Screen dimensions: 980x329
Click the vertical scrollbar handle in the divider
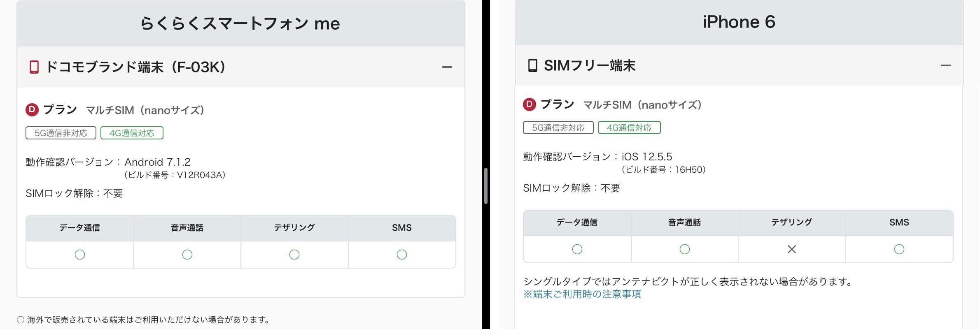pos(486,186)
